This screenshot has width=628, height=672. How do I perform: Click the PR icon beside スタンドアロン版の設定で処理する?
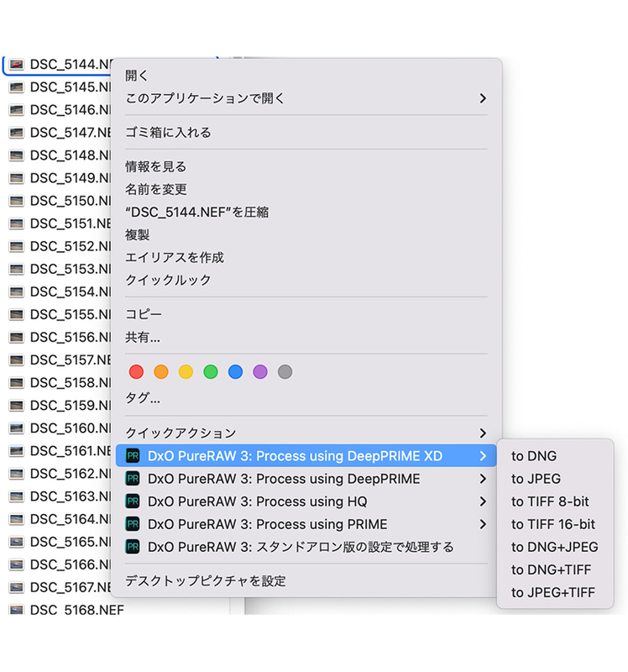133,547
